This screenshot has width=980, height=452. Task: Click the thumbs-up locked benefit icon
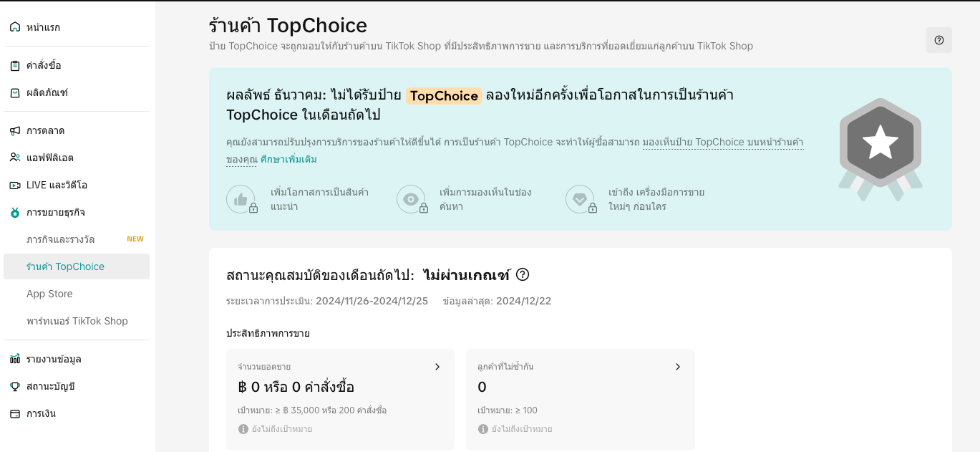pyautogui.click(x=241, y=199)
